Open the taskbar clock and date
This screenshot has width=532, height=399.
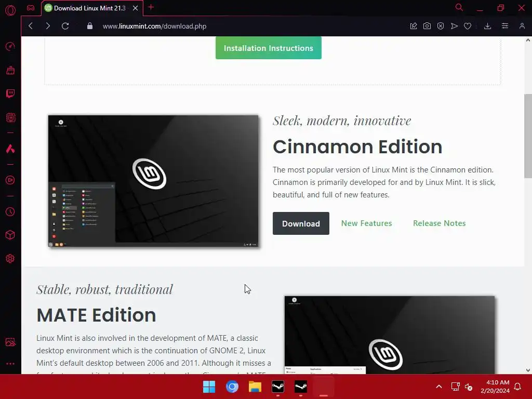tap(495, 387)
